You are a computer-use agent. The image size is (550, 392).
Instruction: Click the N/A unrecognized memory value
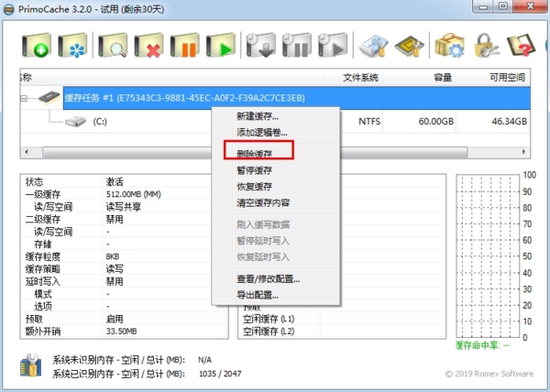[x=204, y=360]
